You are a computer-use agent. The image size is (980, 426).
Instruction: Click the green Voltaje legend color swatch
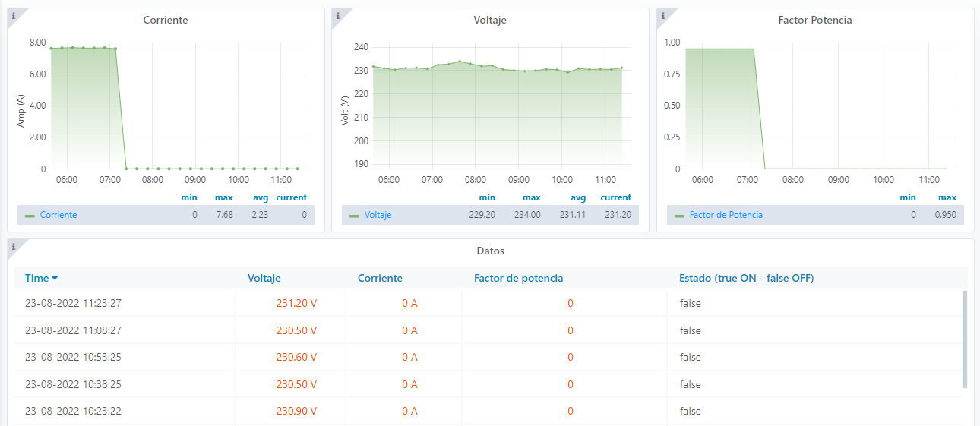(354, 216)
